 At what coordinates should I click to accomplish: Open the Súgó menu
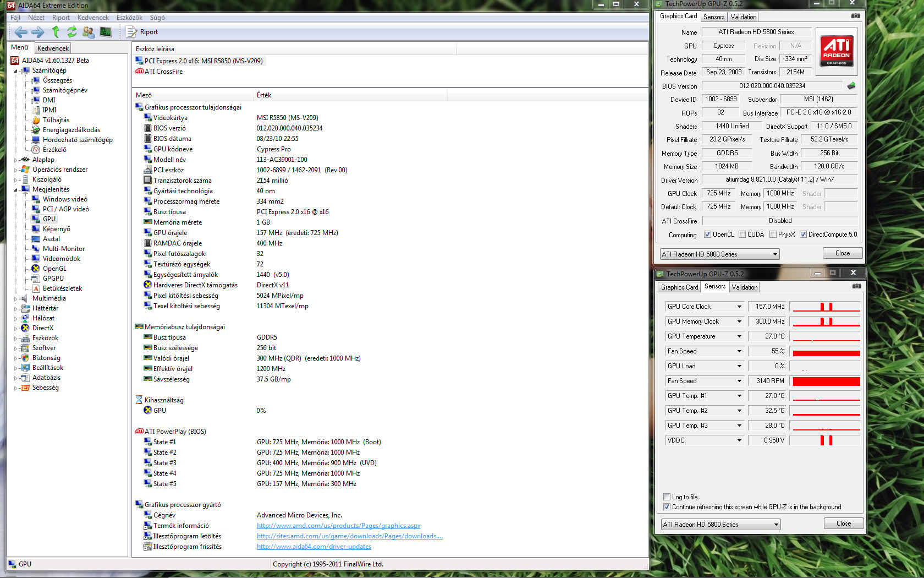pyautogui.click(x=157, y=18)
